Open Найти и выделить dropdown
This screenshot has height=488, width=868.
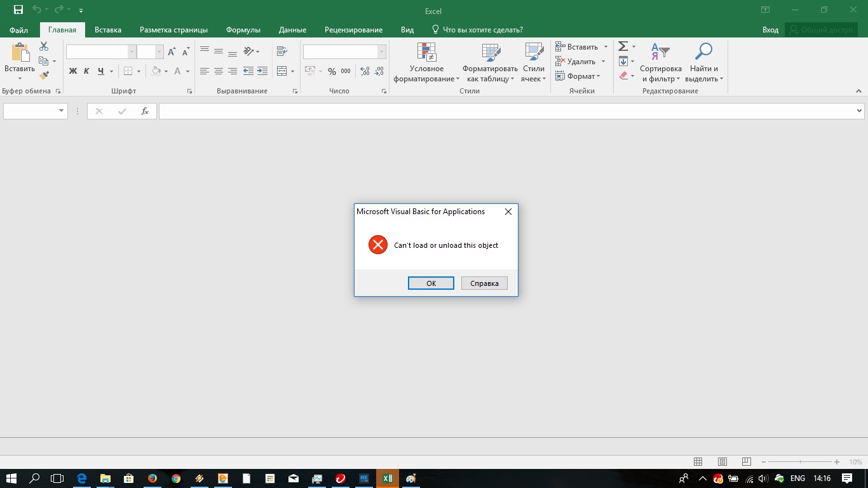704,62
